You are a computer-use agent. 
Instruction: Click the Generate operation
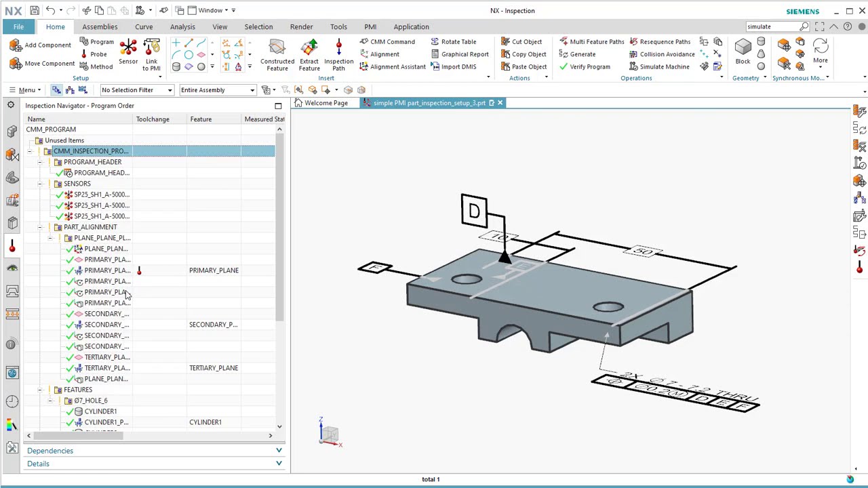[x=577, y=54]
